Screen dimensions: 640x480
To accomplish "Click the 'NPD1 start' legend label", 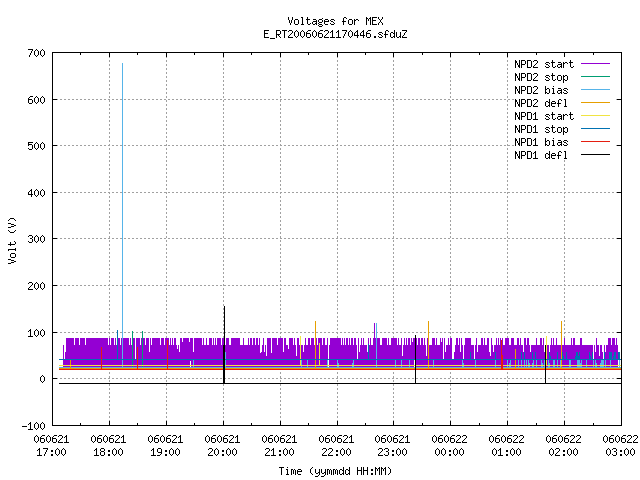I will (544, 116).
